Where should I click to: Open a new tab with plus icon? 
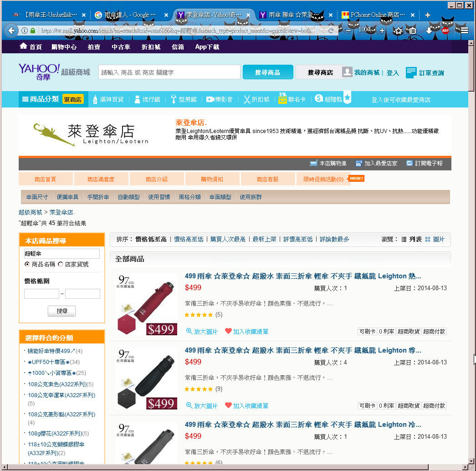pyautogui.click(x=427, y=15)
